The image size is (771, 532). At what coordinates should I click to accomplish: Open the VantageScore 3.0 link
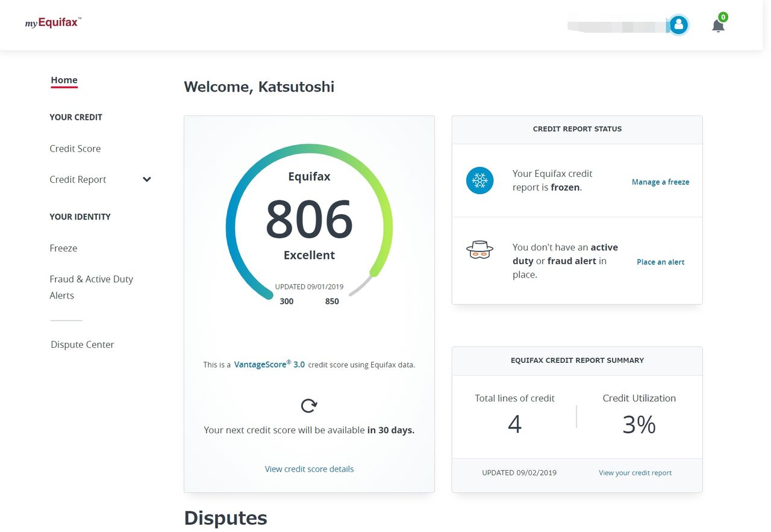tap(269, 364)
